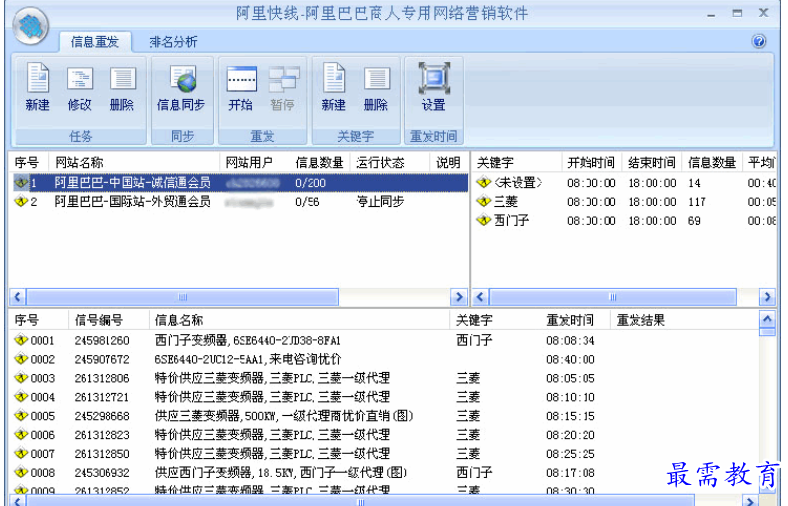The image size is (788, 506).
Task: Click yellow icon of site row 2
Action: click(x=21, y=201)
